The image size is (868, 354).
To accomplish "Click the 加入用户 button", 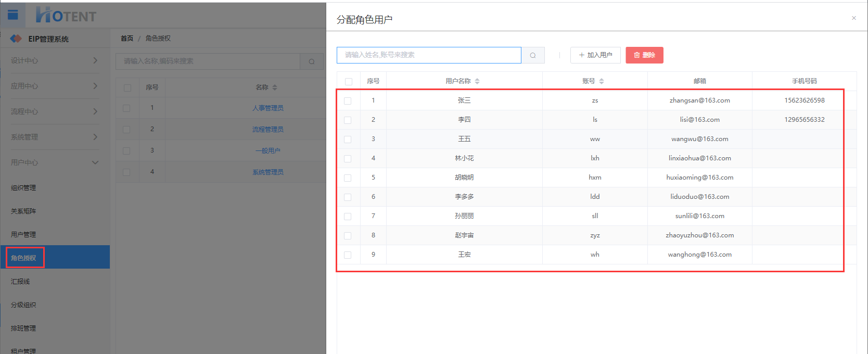I will pos(595,55).
